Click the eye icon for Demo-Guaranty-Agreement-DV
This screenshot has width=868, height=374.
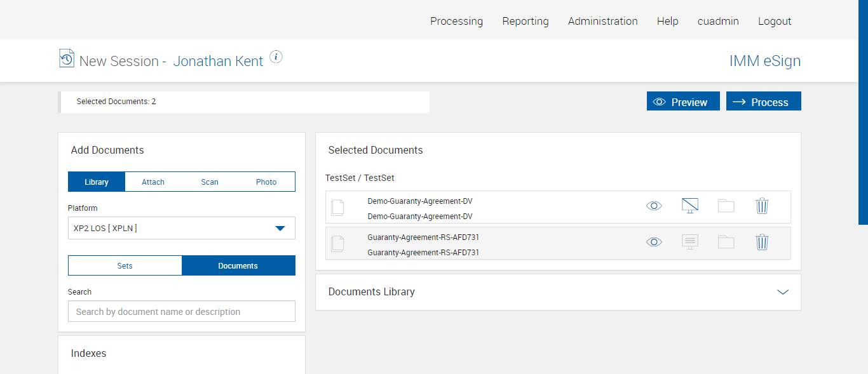(654, 206)
